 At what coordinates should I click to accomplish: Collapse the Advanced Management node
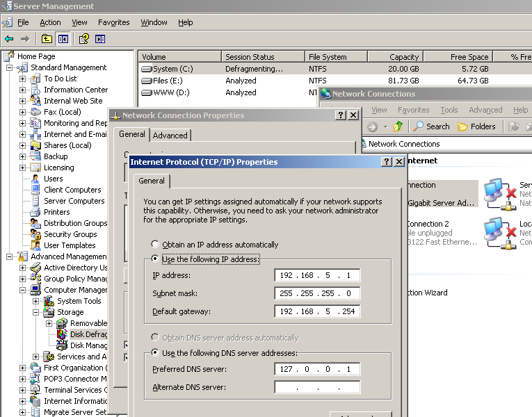click(x=9, y=256)
